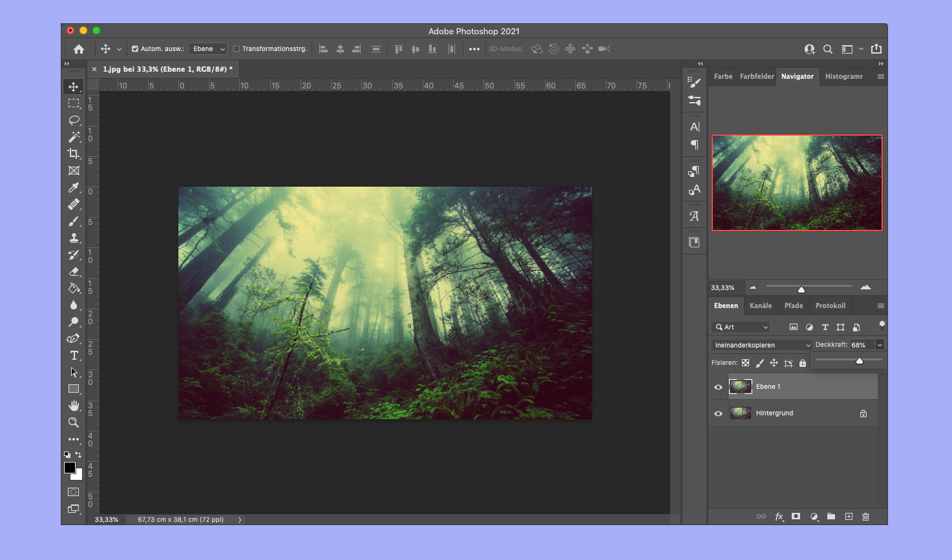
Task: Toggle lock image pixels brush icon
Action: click(760, 363)
